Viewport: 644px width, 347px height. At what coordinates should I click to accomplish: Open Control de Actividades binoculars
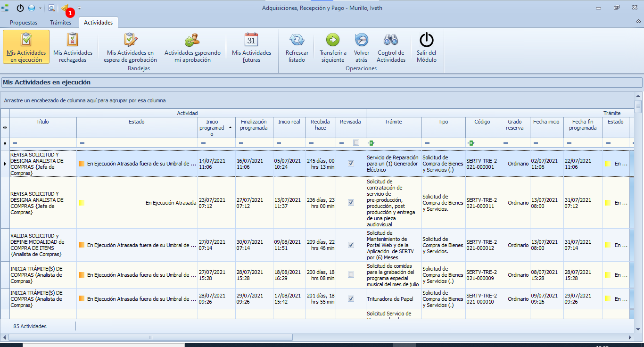pos(391,40)
